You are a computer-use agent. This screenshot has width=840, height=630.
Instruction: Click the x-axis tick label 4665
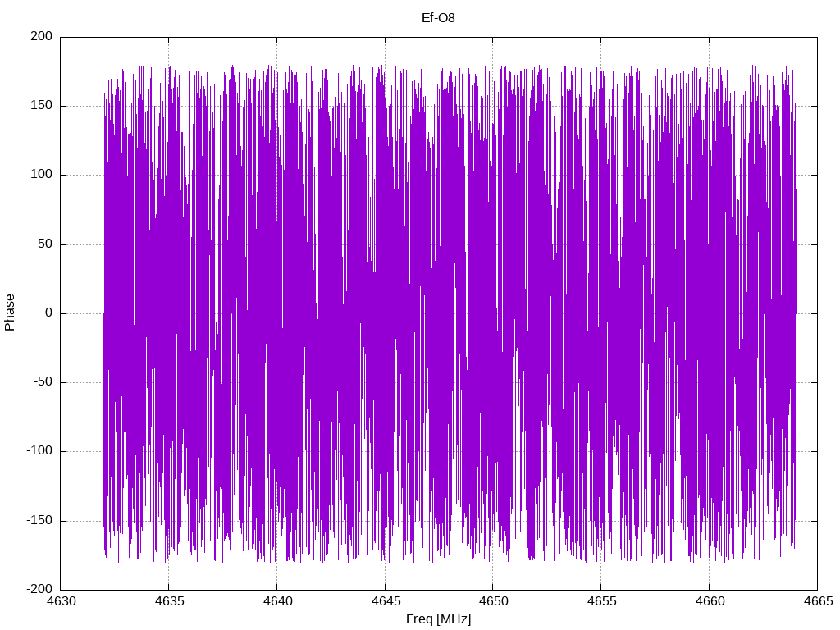(x=818, y=601)
